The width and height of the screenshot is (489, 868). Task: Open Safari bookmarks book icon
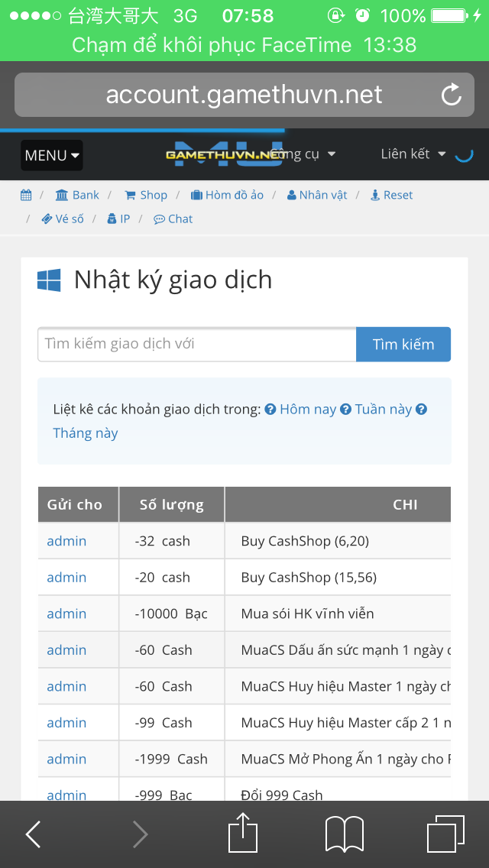(344, 834)
